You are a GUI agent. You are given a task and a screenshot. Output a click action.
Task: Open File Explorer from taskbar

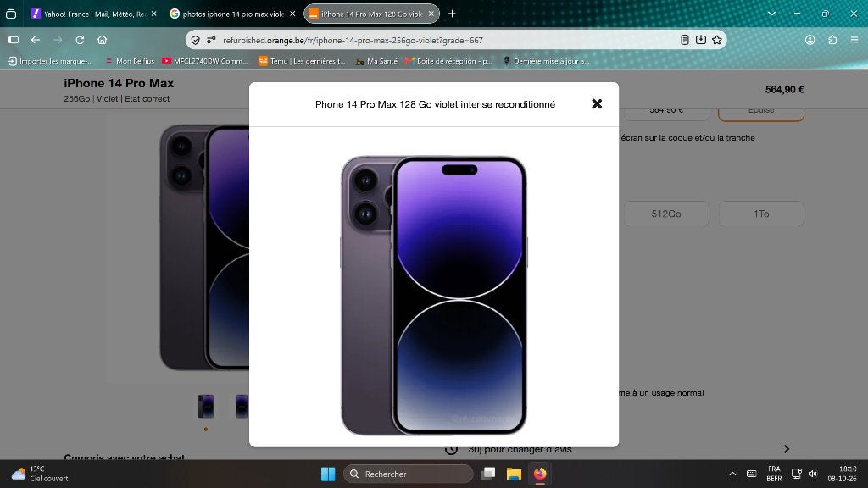[x=514, y=474]
